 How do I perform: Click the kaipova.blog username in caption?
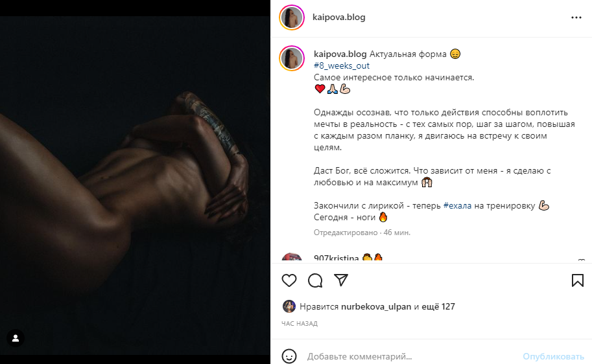tap(340, 54)
